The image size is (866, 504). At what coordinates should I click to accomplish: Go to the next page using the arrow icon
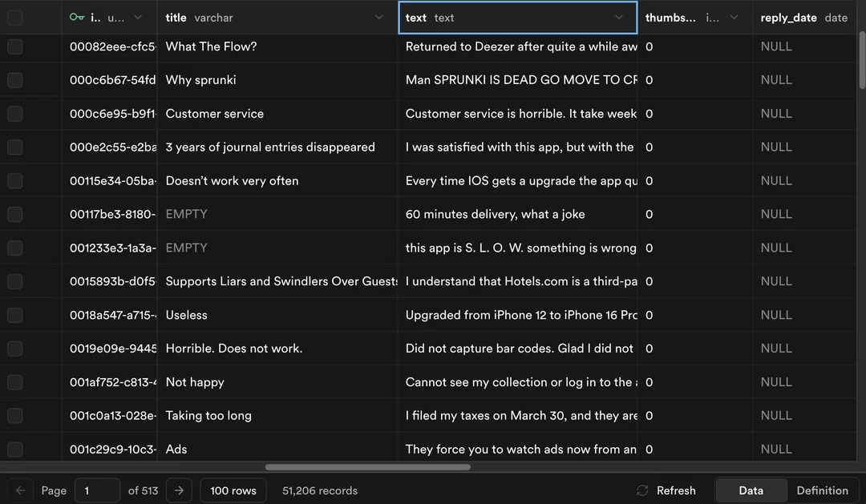[178, 490]
